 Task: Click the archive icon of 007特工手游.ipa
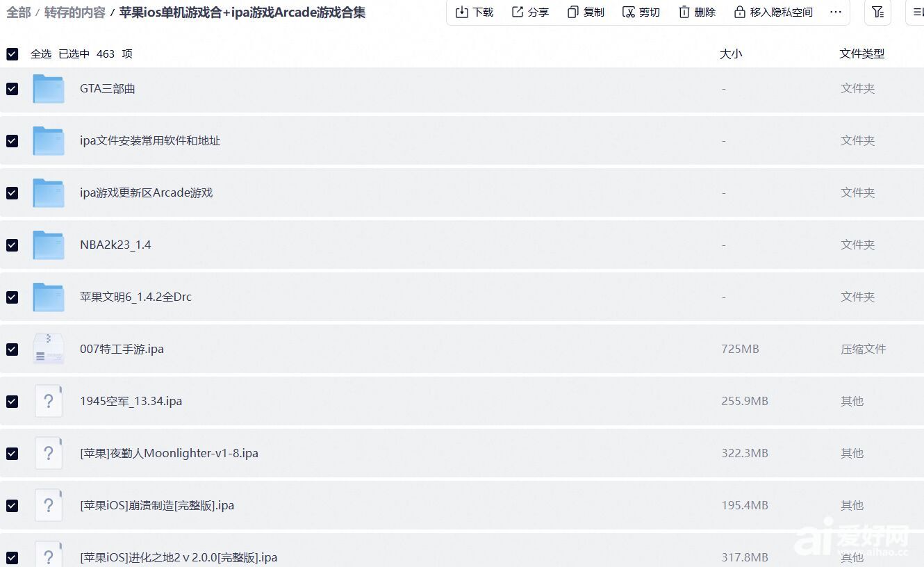point(49,349)
